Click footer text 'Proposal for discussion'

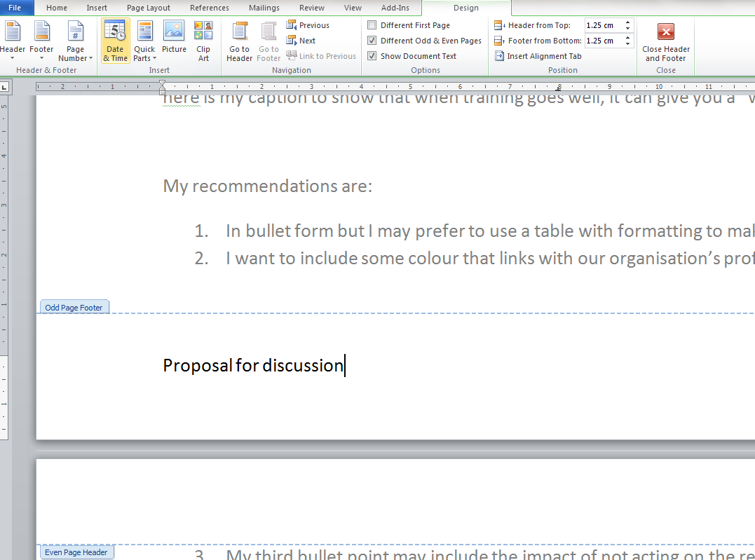point(253,365)
